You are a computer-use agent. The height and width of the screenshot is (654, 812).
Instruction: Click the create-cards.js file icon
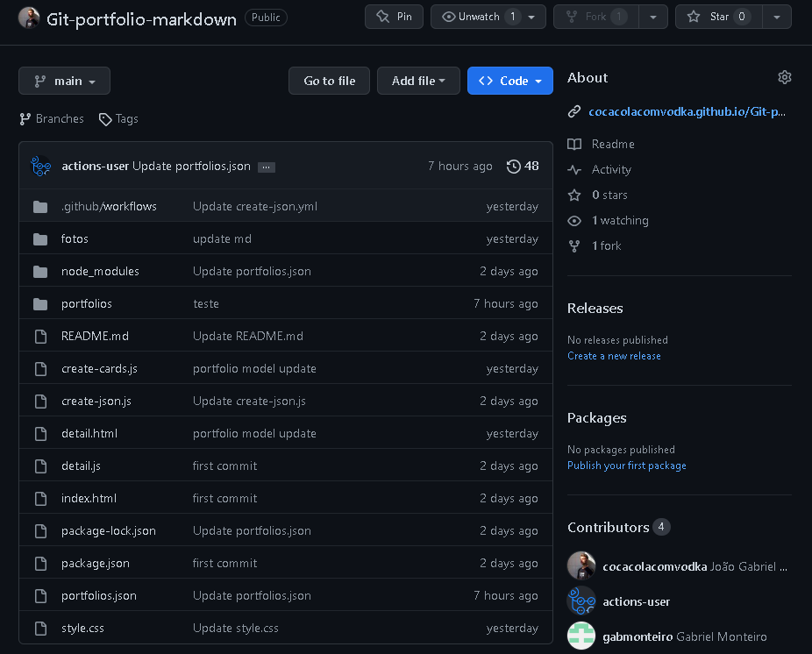click(x=40, y=369)
